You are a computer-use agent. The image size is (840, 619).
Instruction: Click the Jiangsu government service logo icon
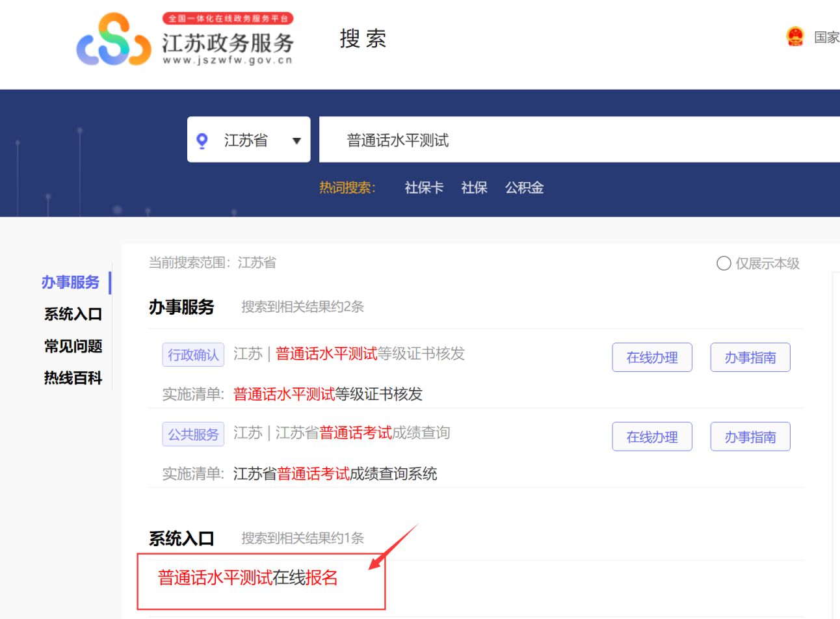coord(114,40)
